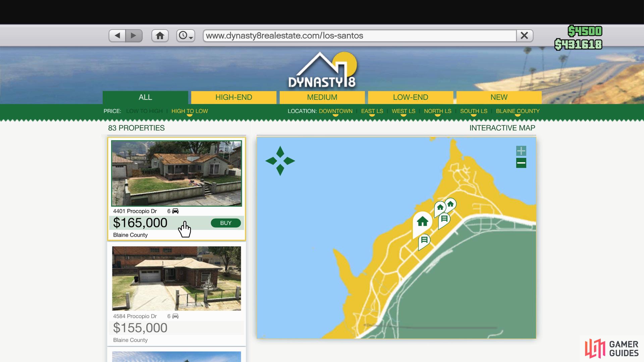
Task: Switch to the MEDIUM tab
Action: pyautogui.click(x=322, y=97)
